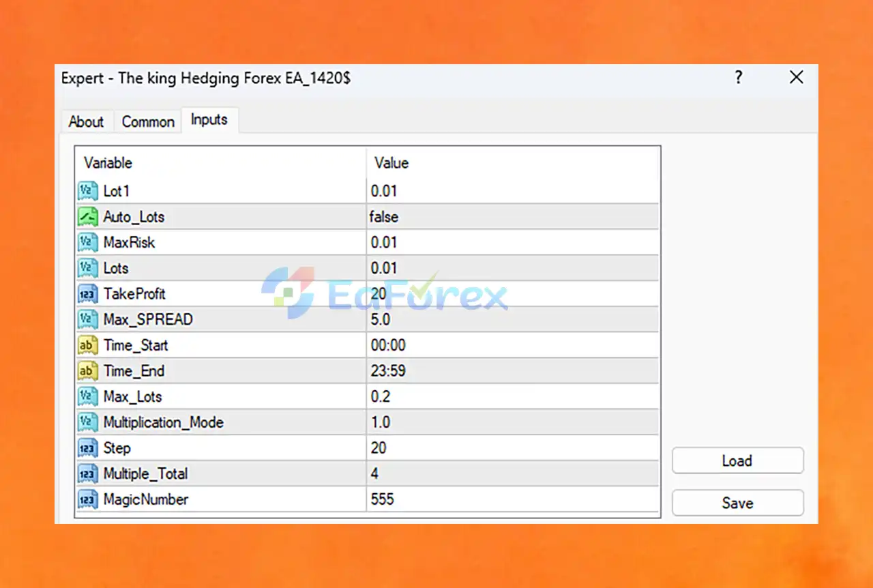Click the Step variable name
The image size is (873, 588).
[117, 448]
